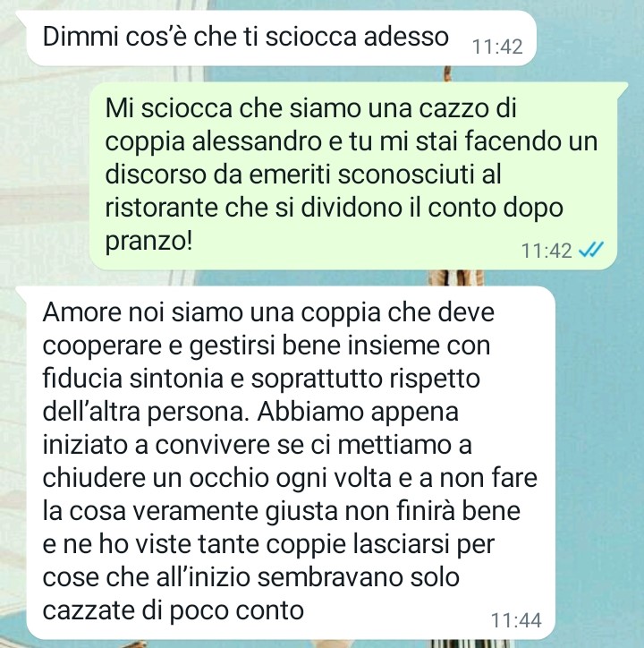Click the pointed tail of the first white bubble
Viewport: 644px width, 648px height.
(x=21, y=16)
